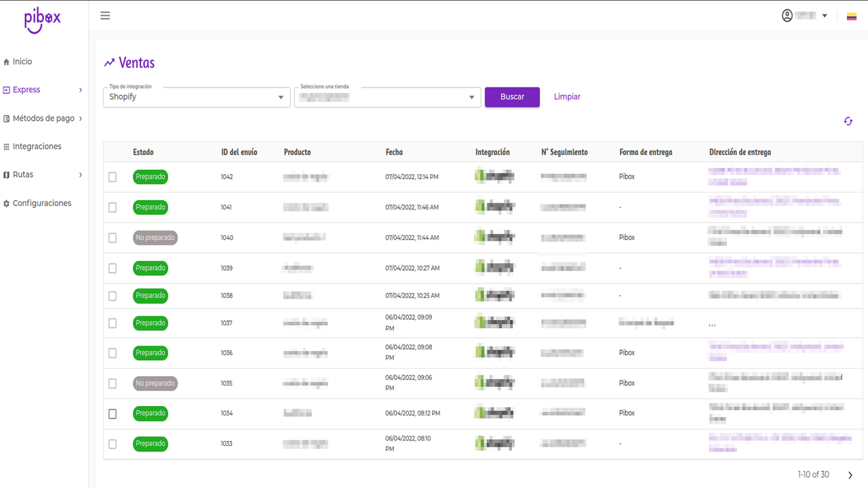Select the Rutas sidebar icon
The image size is (868, 488).
(7, 174)
